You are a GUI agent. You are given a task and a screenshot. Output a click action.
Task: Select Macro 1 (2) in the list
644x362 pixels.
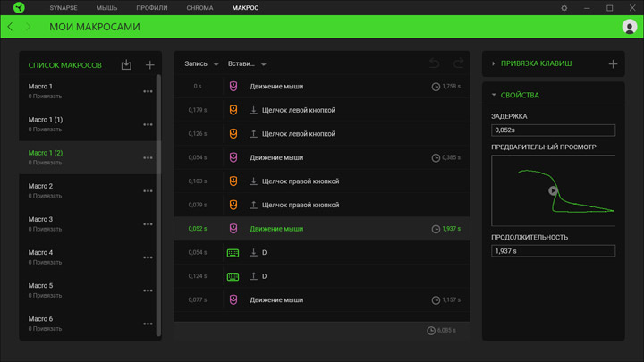click(88, 157)
